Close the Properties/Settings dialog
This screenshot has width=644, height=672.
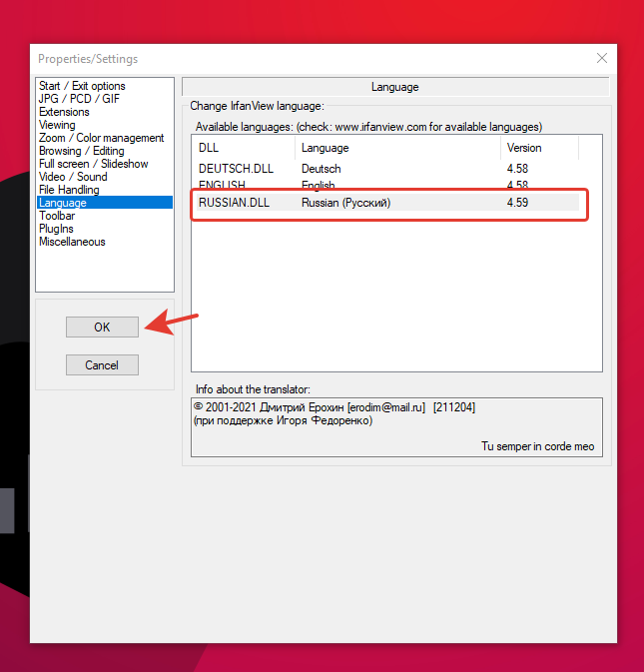coord(602,58)
